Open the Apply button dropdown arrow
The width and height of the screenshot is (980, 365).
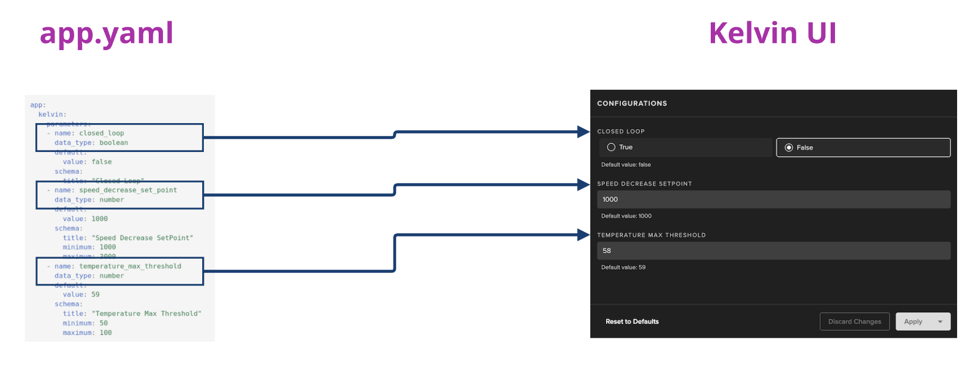coord(941,321)
